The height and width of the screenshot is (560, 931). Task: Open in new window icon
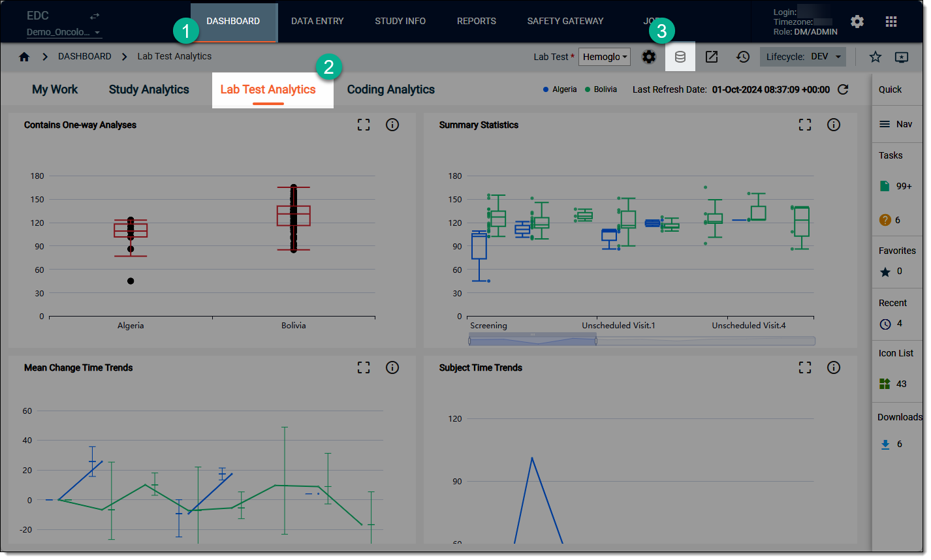point(712,57)
